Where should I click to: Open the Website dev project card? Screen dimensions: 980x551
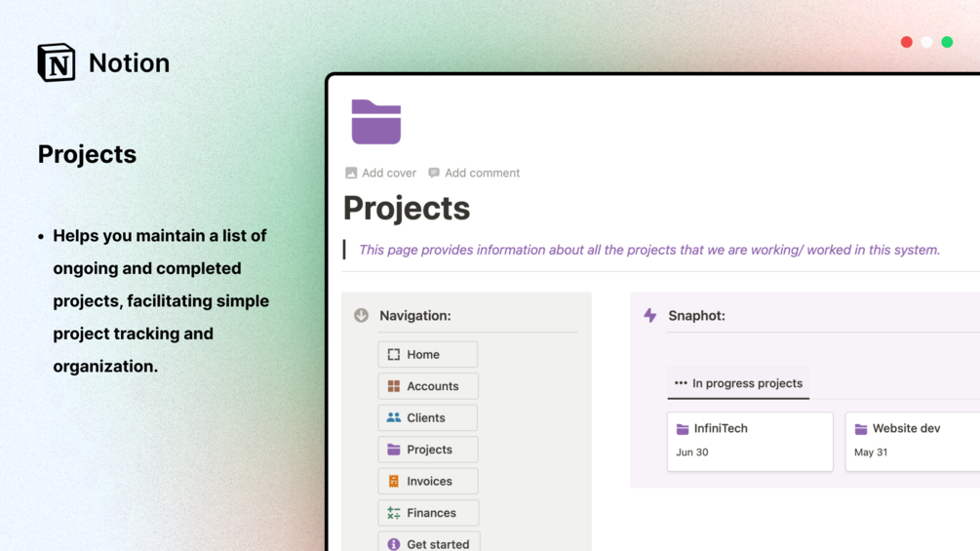[x=913, y=441]
